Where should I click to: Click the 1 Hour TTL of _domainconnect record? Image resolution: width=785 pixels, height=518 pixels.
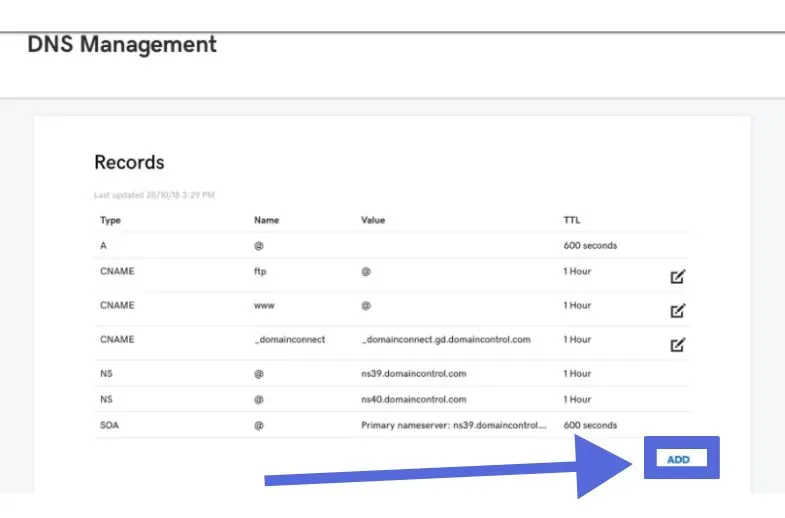point(577,339)
